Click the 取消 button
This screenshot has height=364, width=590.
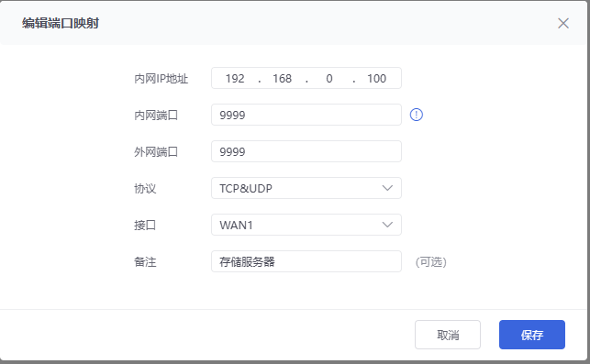point(448,335)
